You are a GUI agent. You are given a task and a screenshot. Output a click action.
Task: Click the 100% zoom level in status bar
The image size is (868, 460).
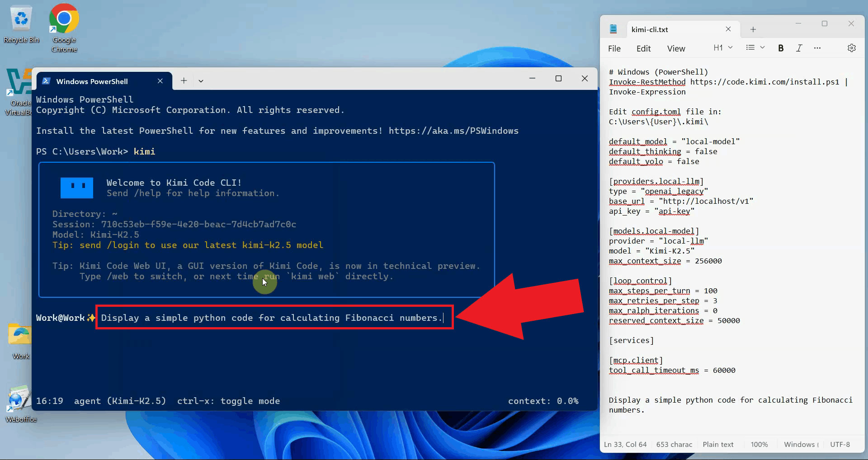click(x=759, y=444)
